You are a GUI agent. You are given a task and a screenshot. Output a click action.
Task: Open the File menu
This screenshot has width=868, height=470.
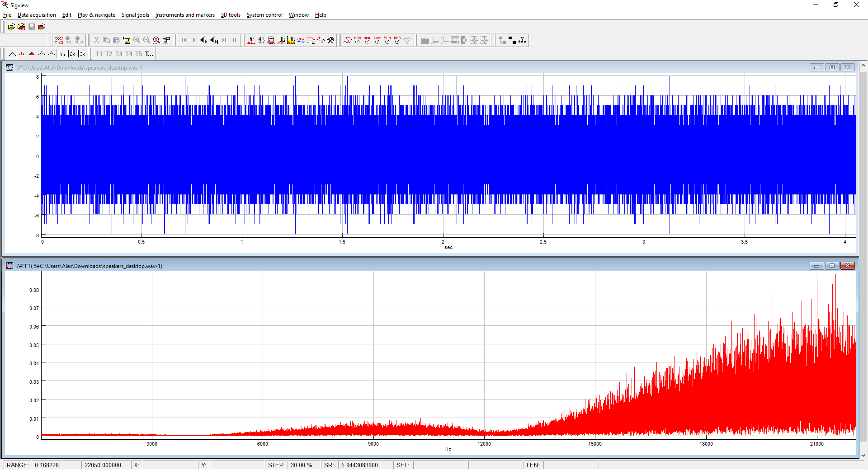[7, 15]
